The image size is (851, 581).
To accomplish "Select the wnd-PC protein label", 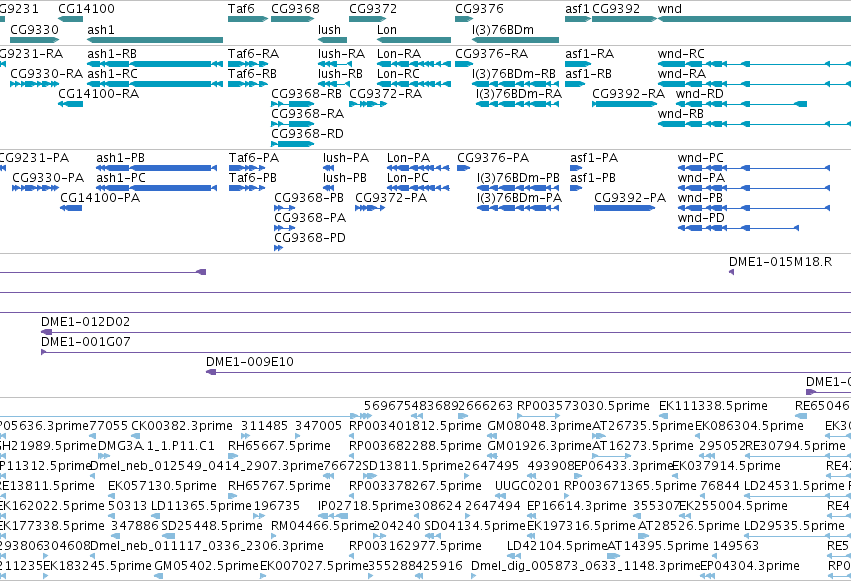I will point(701,158).
